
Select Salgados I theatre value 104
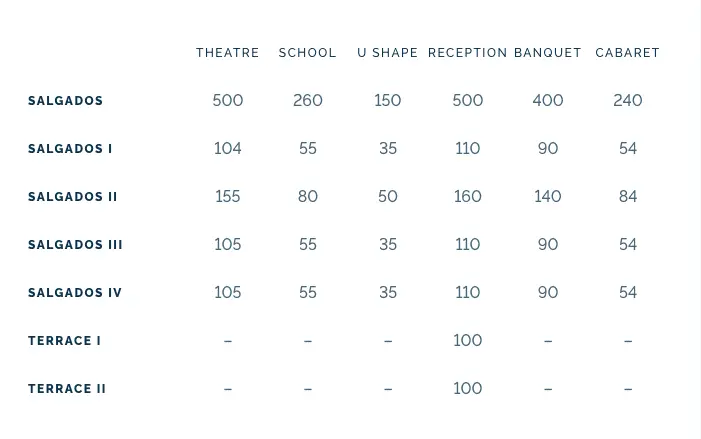pos(227,148)
